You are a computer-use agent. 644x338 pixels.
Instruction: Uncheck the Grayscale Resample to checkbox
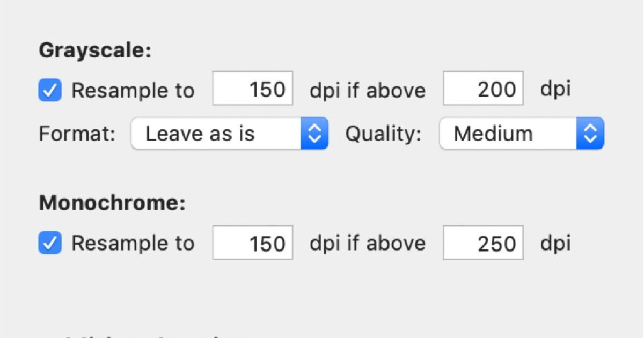(x=50, y=91)
